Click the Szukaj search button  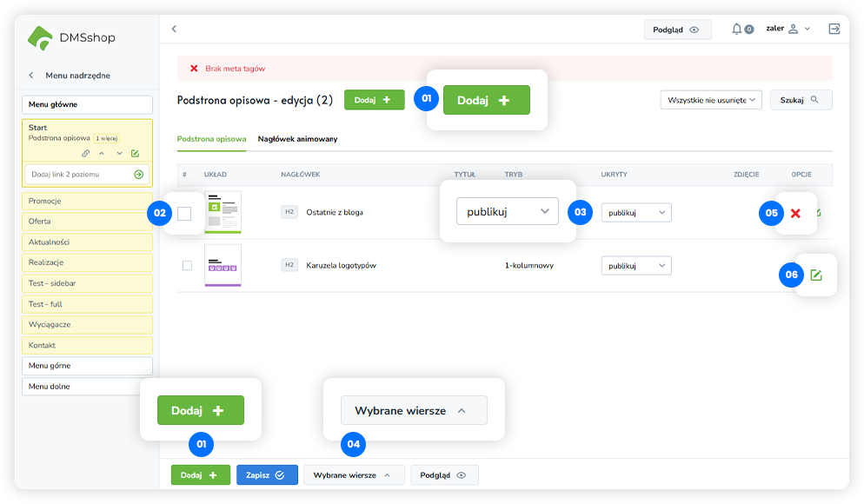click(799, 100)
